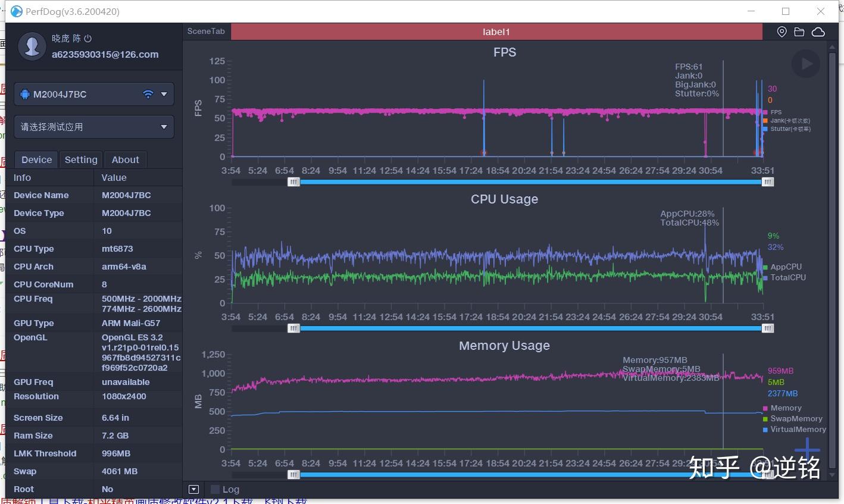Click the CPU Usage chart left range handle

click(x=293, y=328)
